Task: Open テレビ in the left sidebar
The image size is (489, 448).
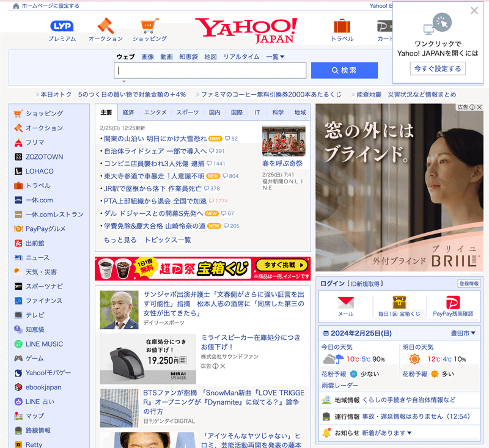Action: click(35, 315)
